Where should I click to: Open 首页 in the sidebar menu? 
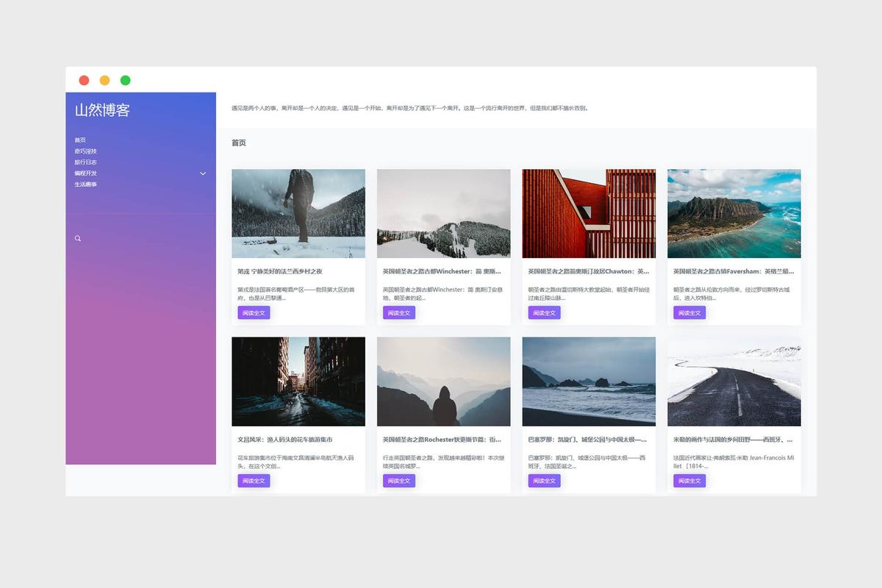[x=80, y=140]
